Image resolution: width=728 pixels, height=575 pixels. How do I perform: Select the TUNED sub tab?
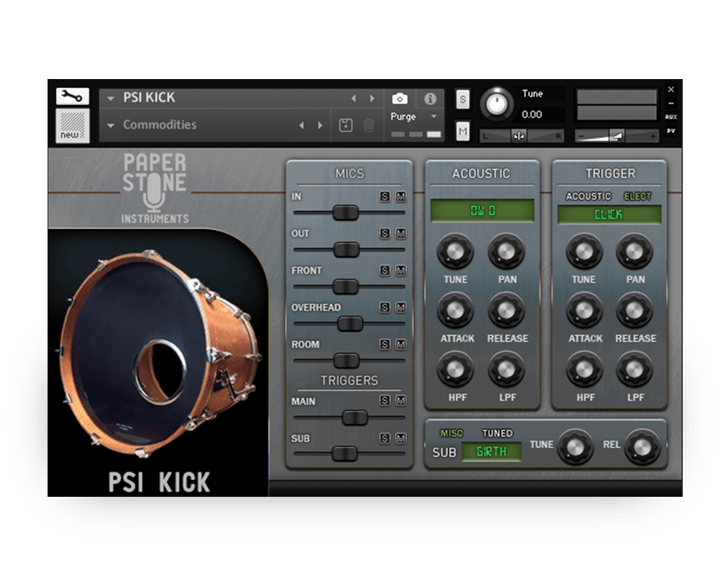(x=497, y=433)
